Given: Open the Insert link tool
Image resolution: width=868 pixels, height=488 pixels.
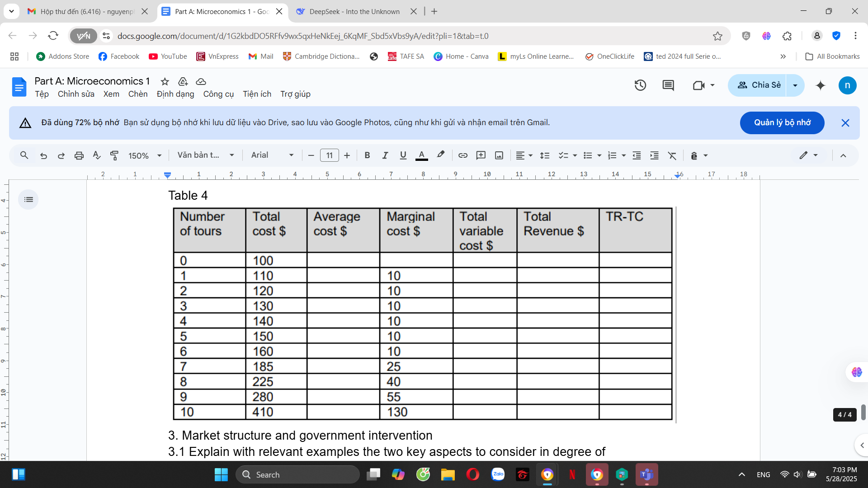Looking at the screenshot, I should [462, 155].
